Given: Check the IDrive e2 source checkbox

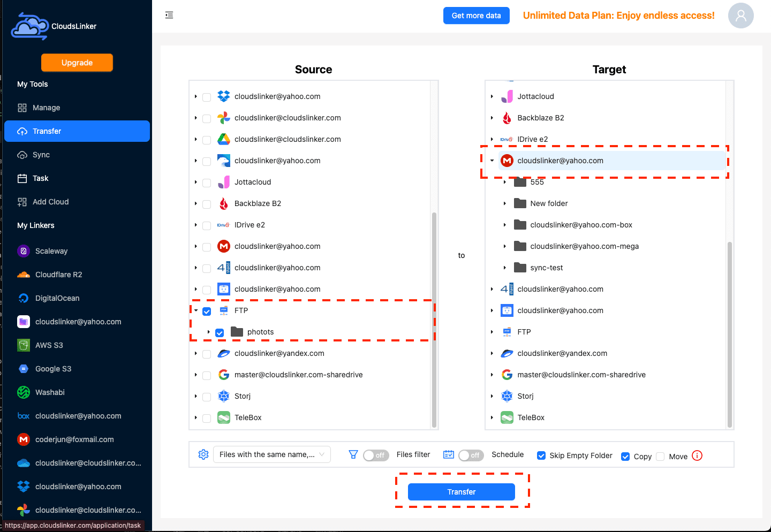Looking at the screenshot, I should pos(207,225).
